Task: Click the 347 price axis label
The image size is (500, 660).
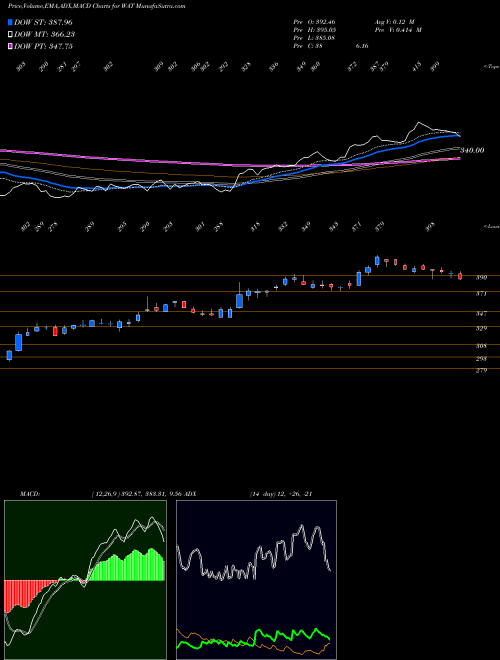Action: [x=481, y=314]
